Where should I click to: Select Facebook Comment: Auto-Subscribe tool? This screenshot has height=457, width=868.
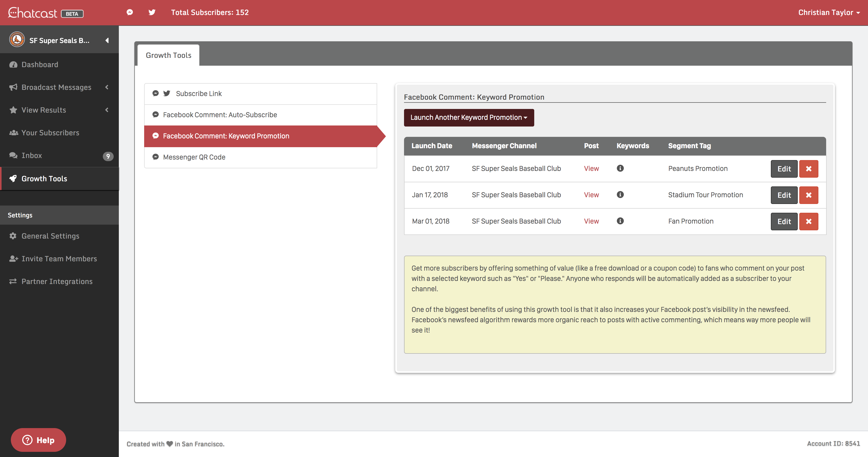point(220,115)
